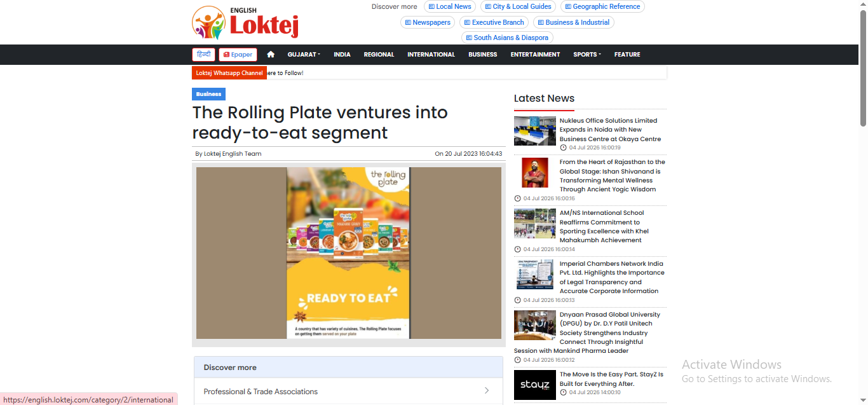
Task: Expand the SPORTS dropdown menu
Action: [587, 55]
